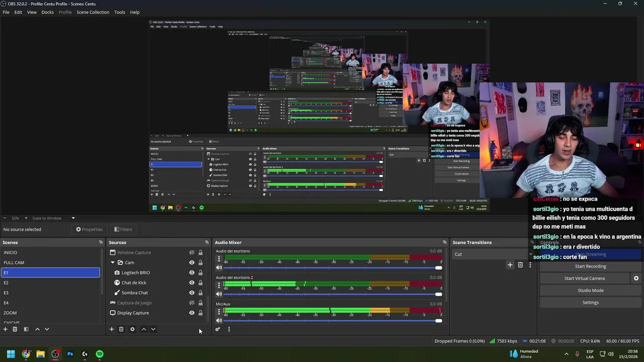Move the selected scene up
The image size is (644, 362).
[x=37, y=329]
